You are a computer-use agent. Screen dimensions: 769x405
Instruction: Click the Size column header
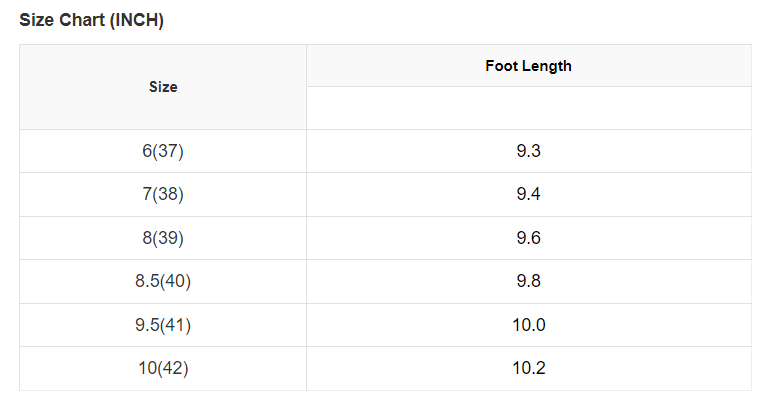(163, 87)
